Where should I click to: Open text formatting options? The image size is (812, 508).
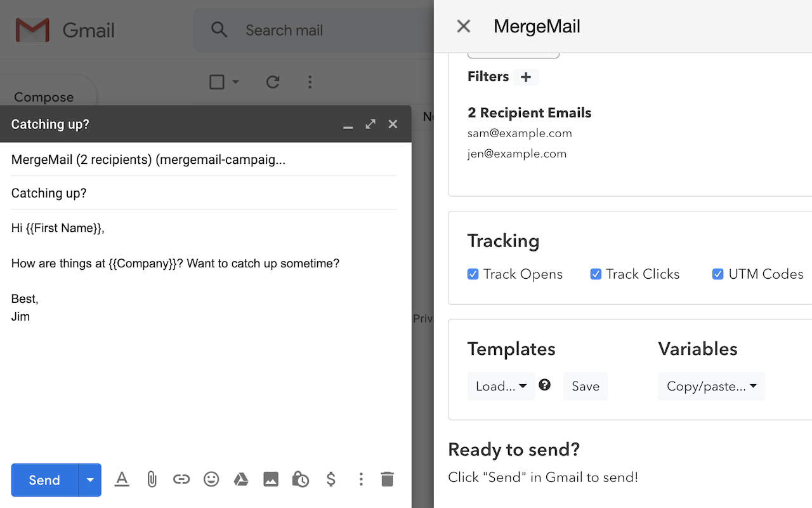click(x=122, y=479)
